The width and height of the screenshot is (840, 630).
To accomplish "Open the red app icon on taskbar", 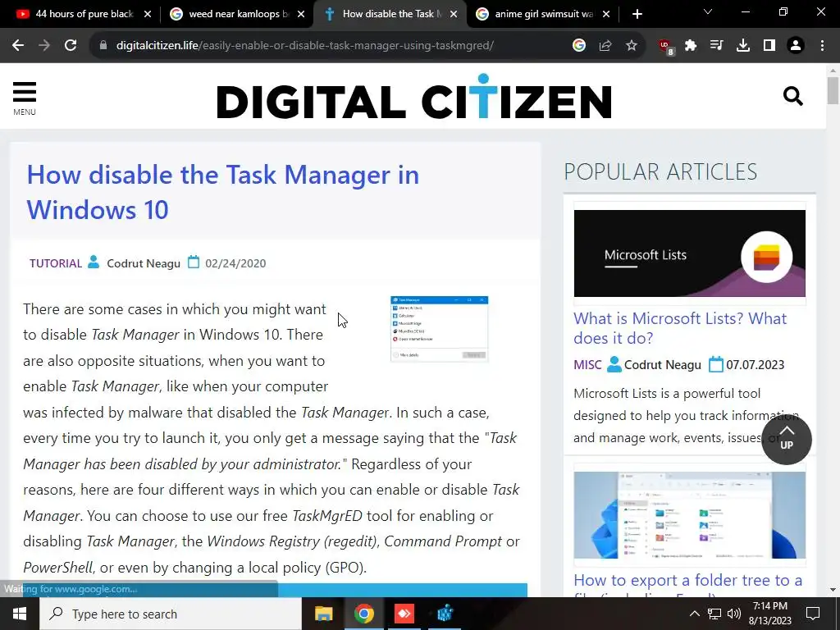I will 404,614.
